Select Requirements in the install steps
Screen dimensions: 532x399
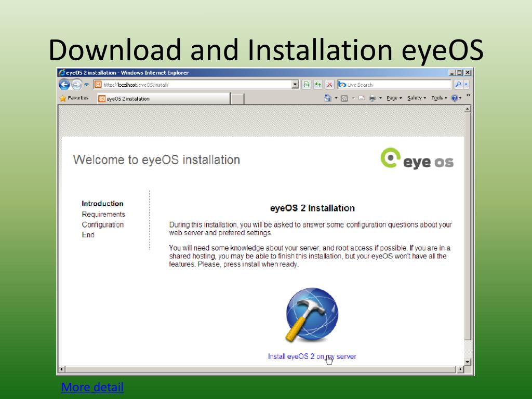[x=103, y=215]
